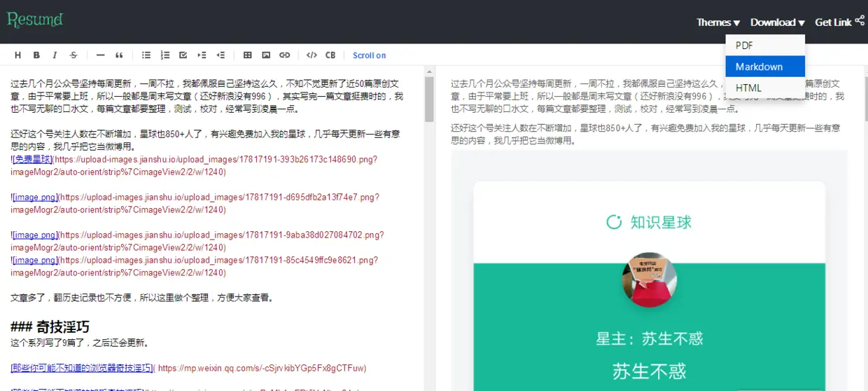The image size is (868, 391).
Task: Click the share icon beside Get Link
Action: [x=860, y=21]
